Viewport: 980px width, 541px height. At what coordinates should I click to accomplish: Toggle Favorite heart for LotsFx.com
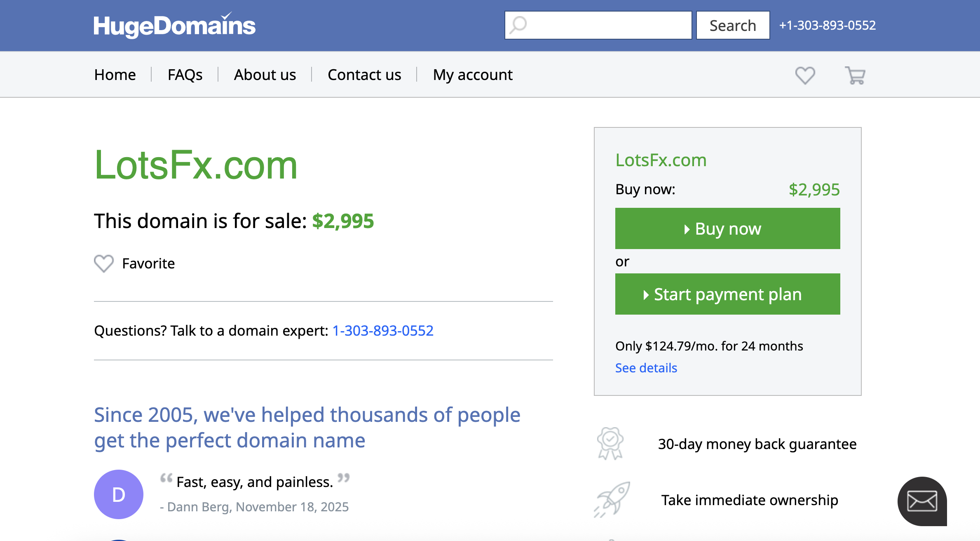[104, 263]
